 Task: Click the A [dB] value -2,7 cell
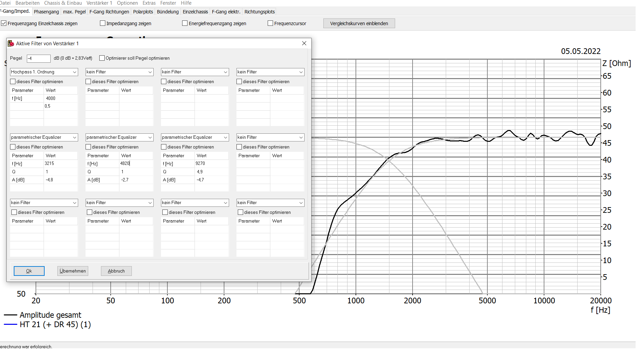pos(136,180)
